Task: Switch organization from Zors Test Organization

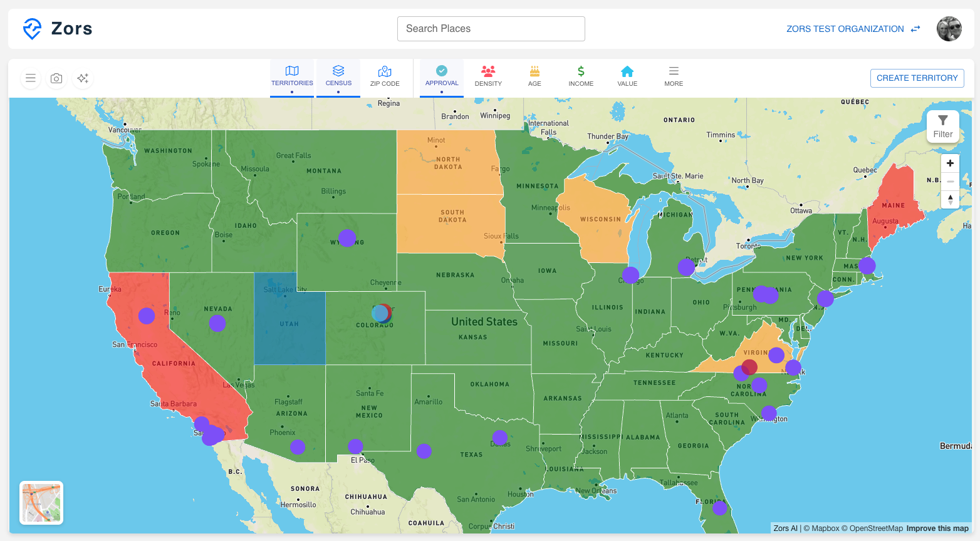Action: tap(853, 29)
